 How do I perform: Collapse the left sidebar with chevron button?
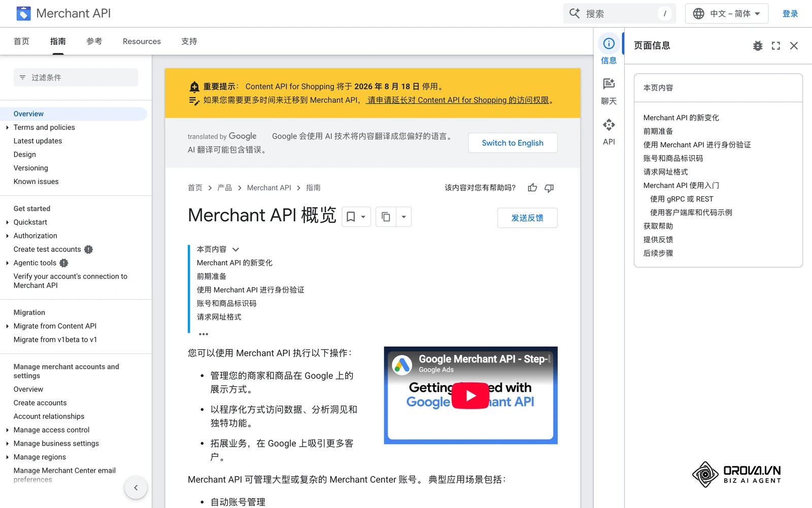coord(136,488)
